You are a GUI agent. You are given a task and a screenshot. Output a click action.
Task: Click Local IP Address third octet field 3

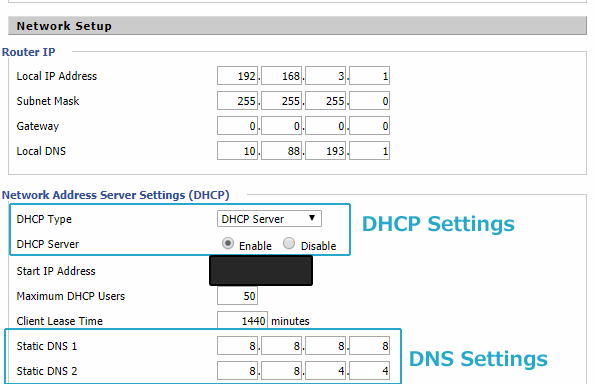[326, 76]
